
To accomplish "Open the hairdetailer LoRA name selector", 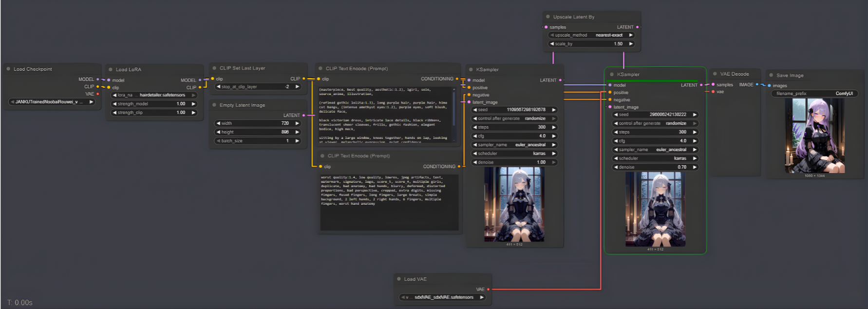I will click(x=154, y=95).
